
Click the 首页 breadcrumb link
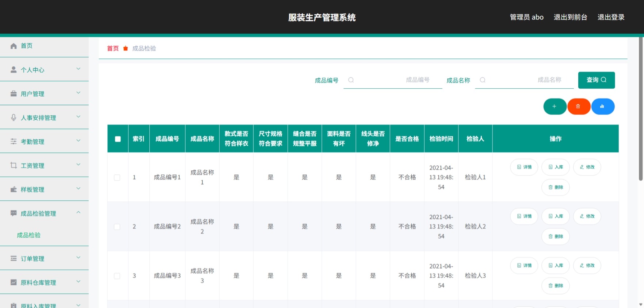pos(113,49)
